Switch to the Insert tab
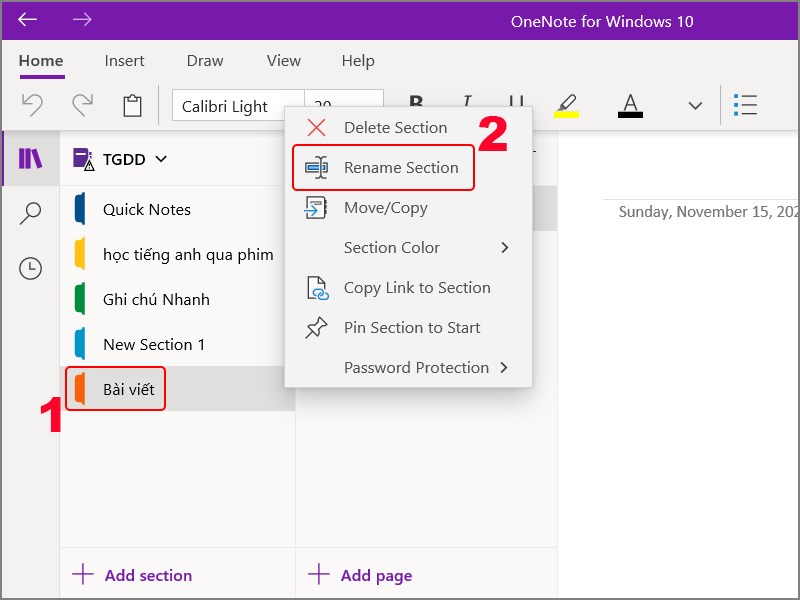The height and width of the screenshot is (600, 800). pos(124,61)
